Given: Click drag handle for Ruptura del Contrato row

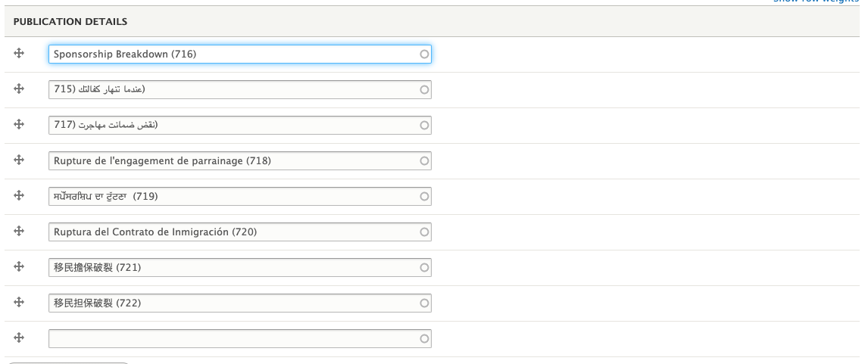Looking at the screenshot, I should point(19,231).
